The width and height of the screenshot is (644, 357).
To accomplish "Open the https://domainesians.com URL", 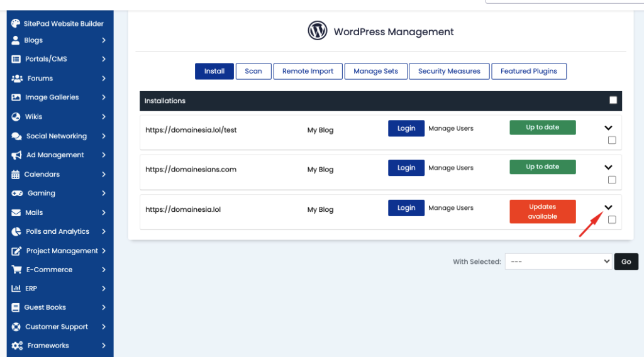I will 191,170.
